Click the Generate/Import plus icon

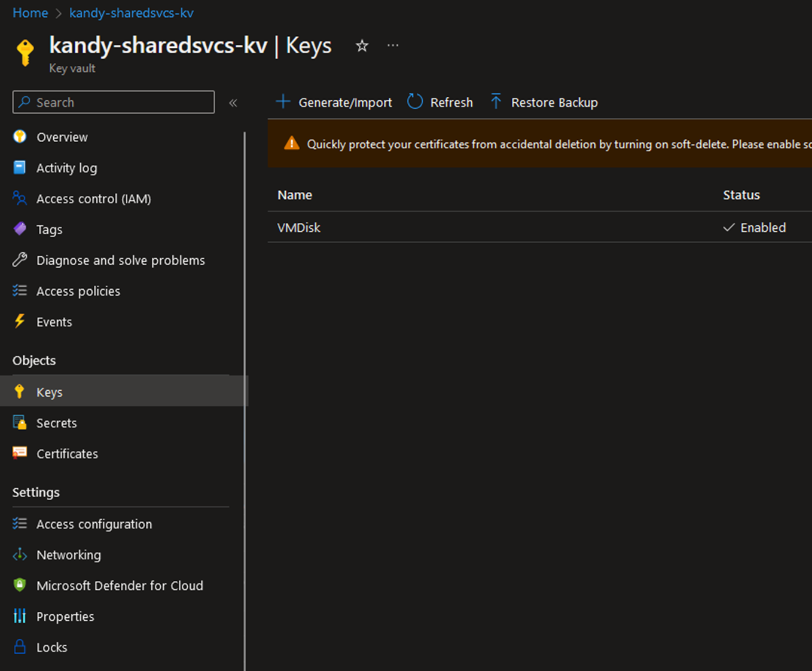(x=283, y=102)
